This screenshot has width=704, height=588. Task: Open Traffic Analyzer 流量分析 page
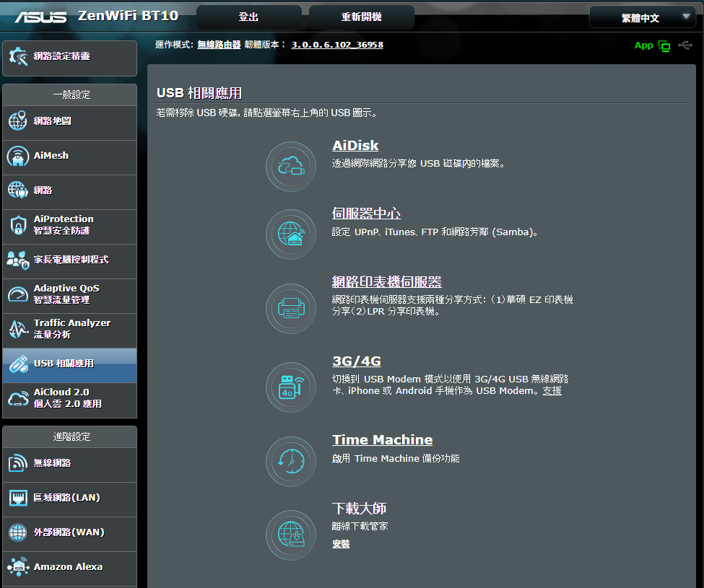coord(69,330)
